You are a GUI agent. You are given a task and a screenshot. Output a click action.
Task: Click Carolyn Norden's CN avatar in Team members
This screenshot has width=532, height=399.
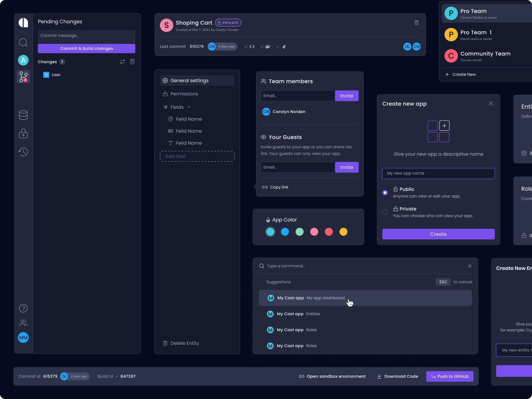(266, 112)
